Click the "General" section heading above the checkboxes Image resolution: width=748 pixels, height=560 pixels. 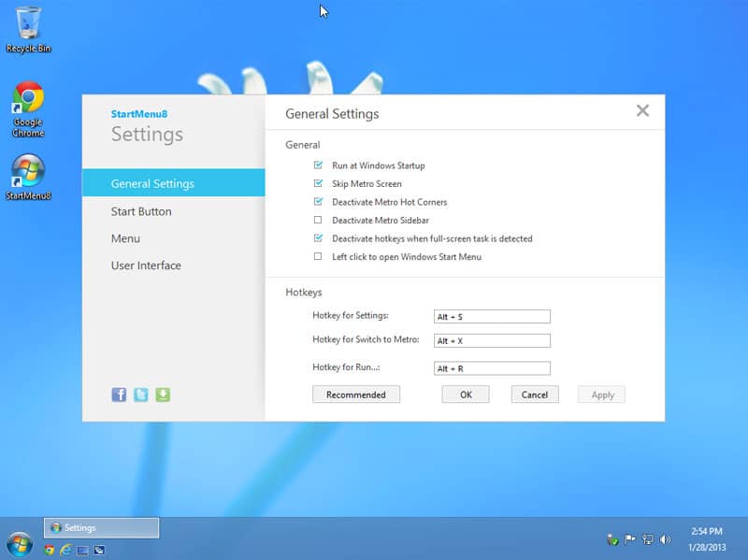(302, 145)
